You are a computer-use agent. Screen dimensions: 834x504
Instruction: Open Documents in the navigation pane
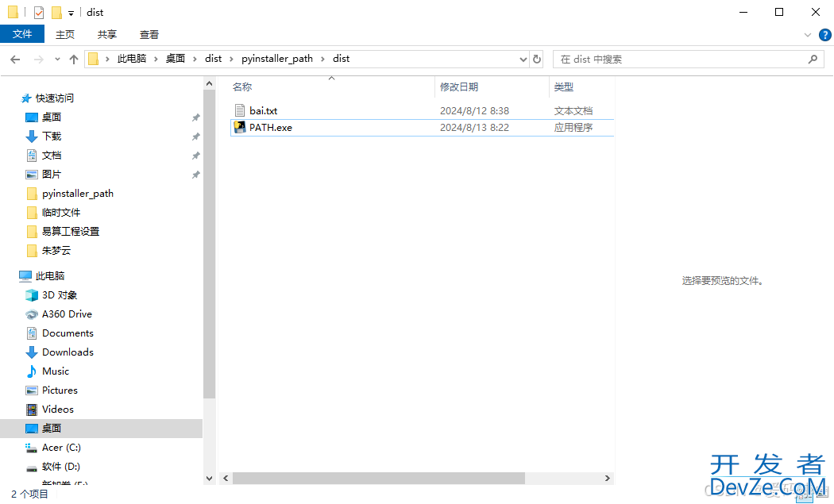68,333
